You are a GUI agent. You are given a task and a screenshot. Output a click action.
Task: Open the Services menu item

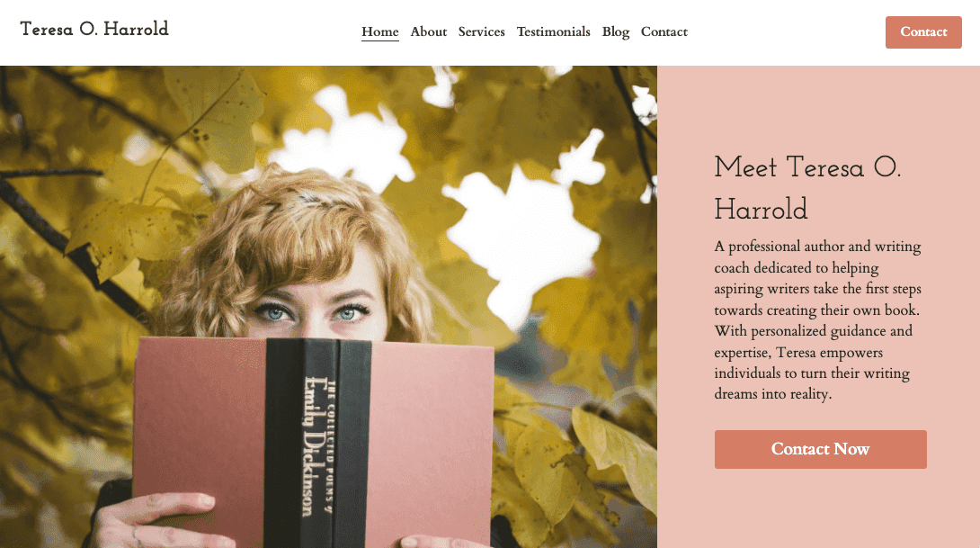[x=481, y=31]
